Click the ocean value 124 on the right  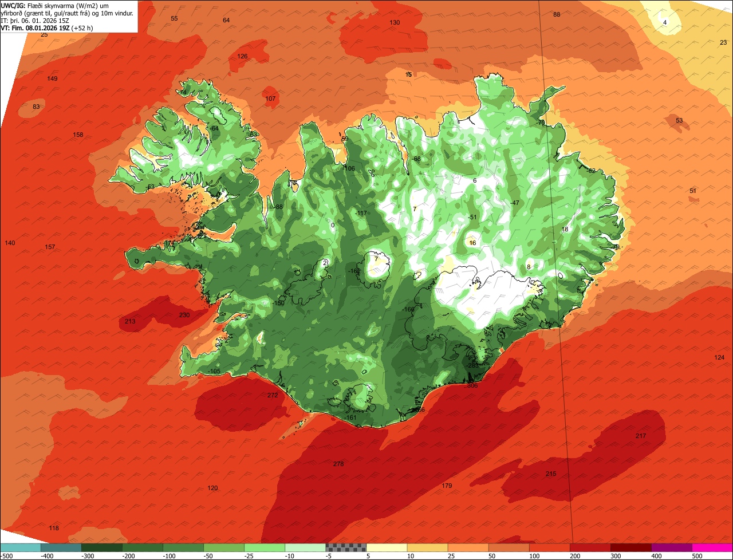(x=719, y=357)
